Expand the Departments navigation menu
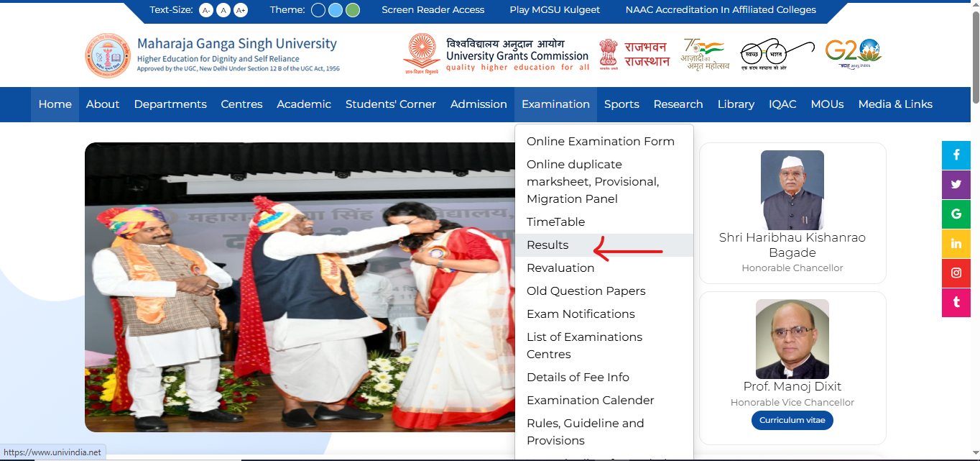980x461 pixels. (170, 104)
